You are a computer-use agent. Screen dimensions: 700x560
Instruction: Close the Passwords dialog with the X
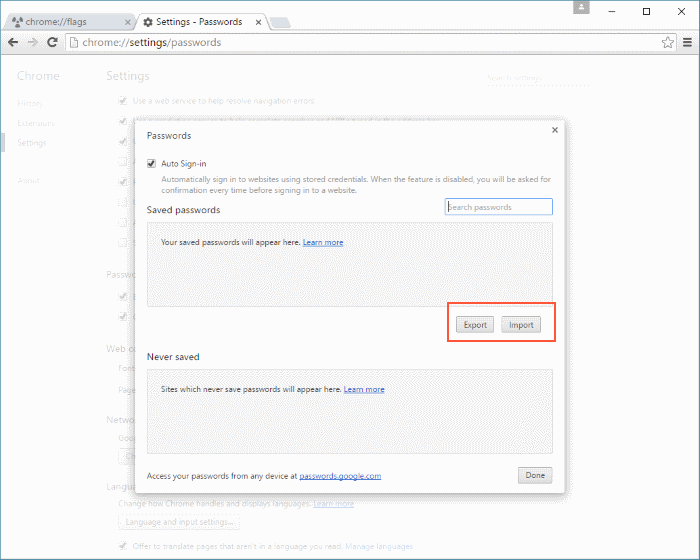pos(554,130)
